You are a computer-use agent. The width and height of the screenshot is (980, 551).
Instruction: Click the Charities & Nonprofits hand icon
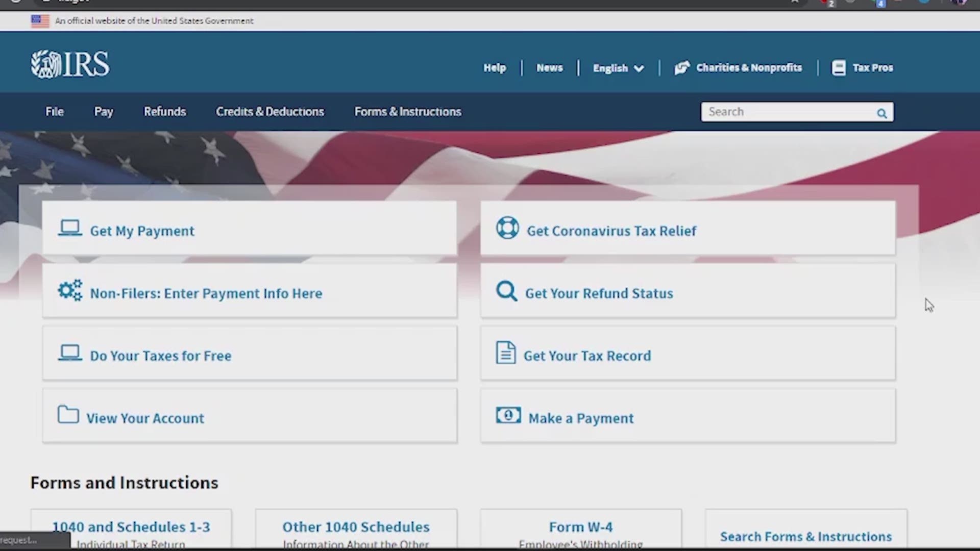tap(681, 68)
